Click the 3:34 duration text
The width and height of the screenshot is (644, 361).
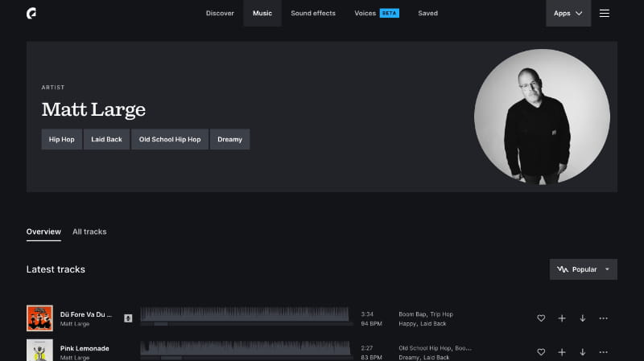tap(367, 314)
